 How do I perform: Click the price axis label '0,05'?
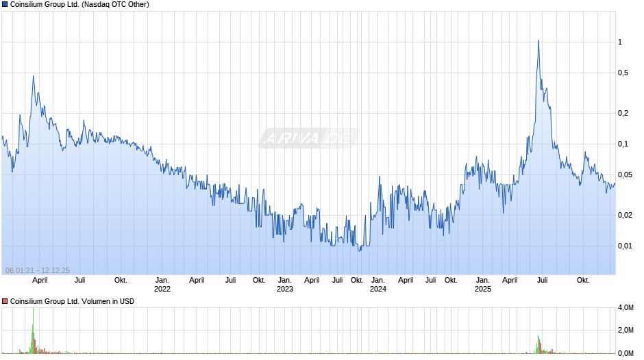(625, 175)
